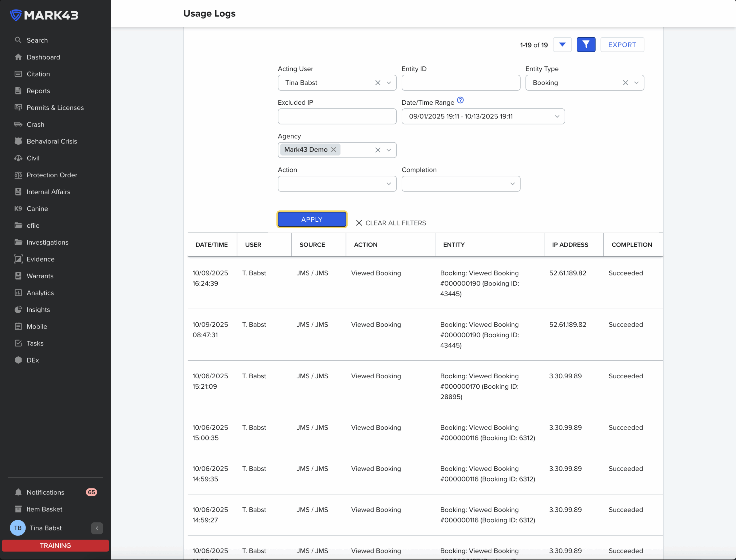Collapse the sidebar with the arrow button
Screen dimensions: 736x560
coord(97,528)
